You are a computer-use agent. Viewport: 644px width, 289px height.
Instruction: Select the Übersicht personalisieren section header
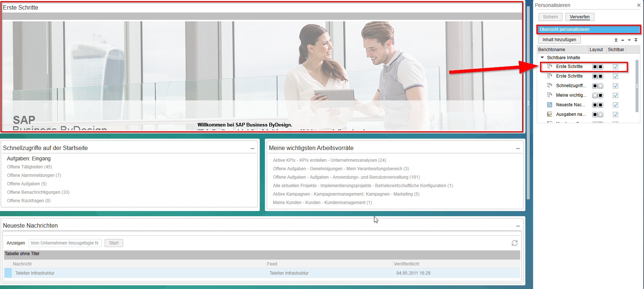[x=589, y=29]
